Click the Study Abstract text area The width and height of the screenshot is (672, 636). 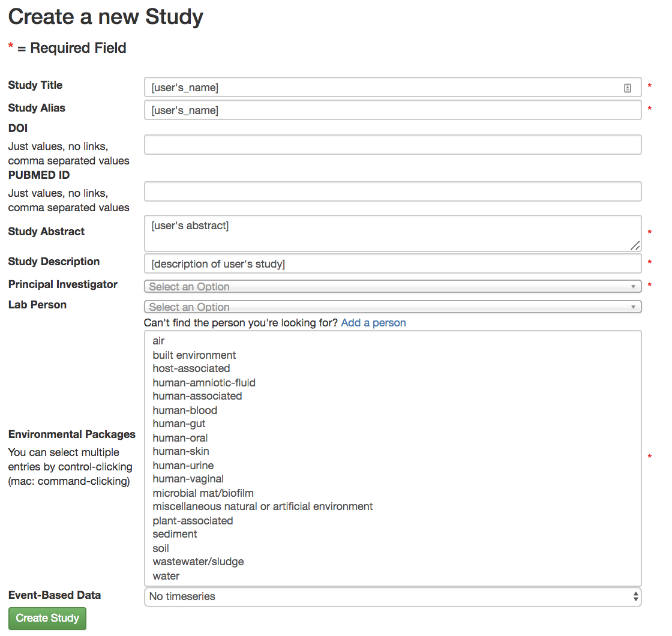(392, 233)
